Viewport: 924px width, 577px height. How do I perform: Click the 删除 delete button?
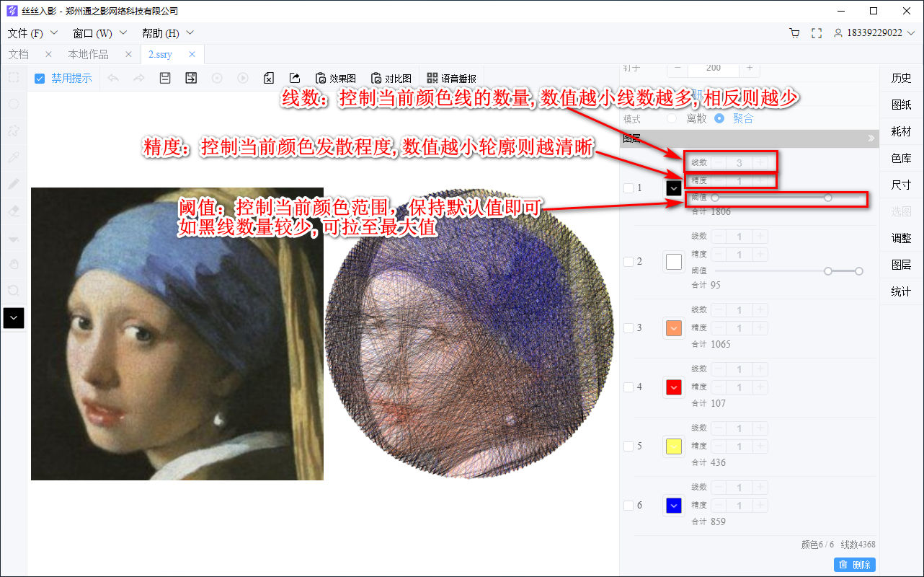[855, 564]
